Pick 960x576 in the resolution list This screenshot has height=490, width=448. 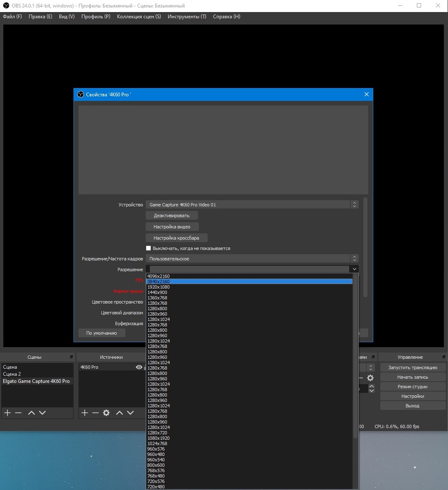click(x=249, y=449)
